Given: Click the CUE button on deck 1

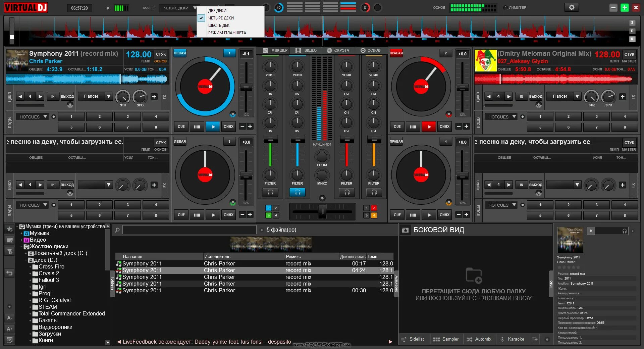Looking at the screenshot, I should (181, 127).
